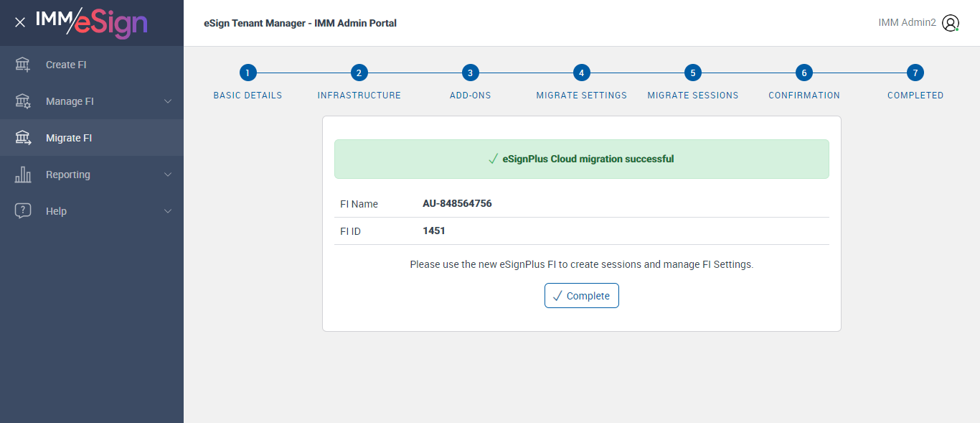Expand the Reporting submenu chevron

pos(168,175)
